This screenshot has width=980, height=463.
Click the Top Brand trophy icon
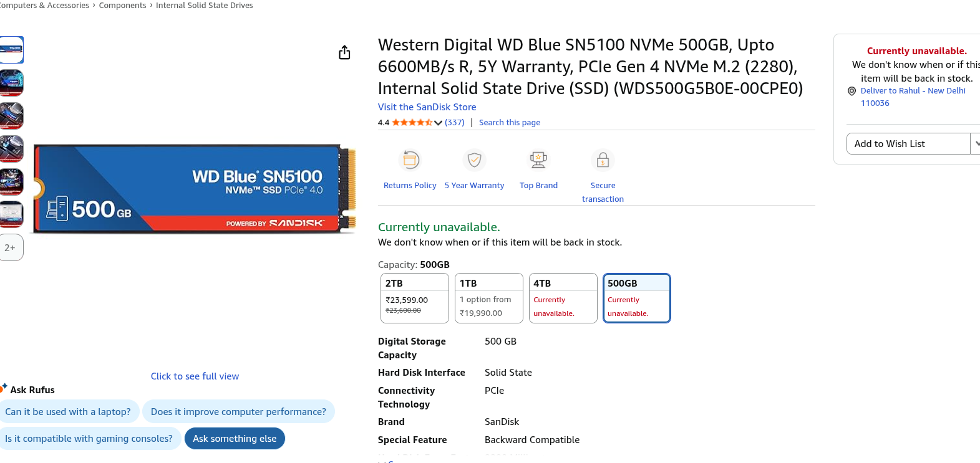tap(538, 160)
